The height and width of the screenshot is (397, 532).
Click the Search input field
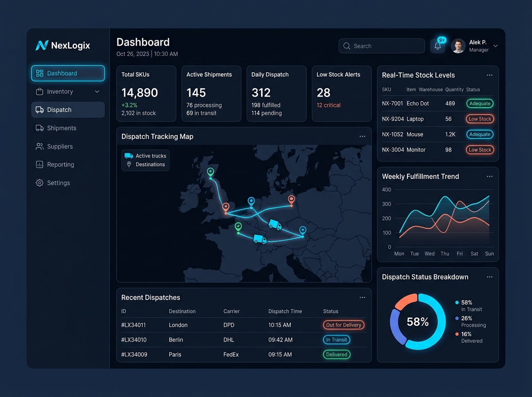pyautogui.click(x=382, y=46)
